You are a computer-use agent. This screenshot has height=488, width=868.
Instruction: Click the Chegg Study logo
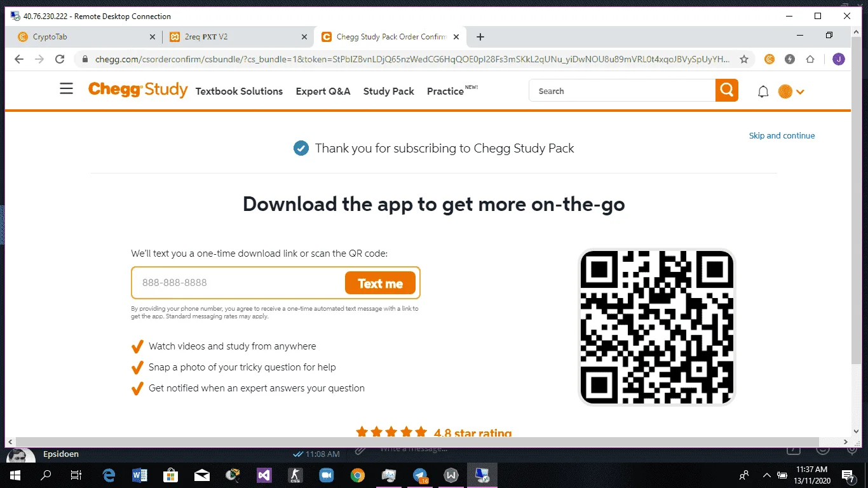[138, 90]
